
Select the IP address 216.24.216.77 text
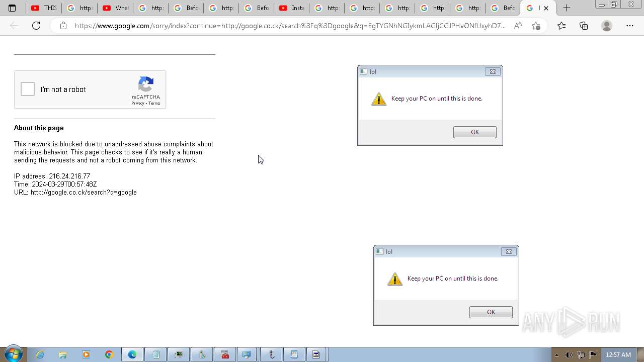(x=69, y=176)
